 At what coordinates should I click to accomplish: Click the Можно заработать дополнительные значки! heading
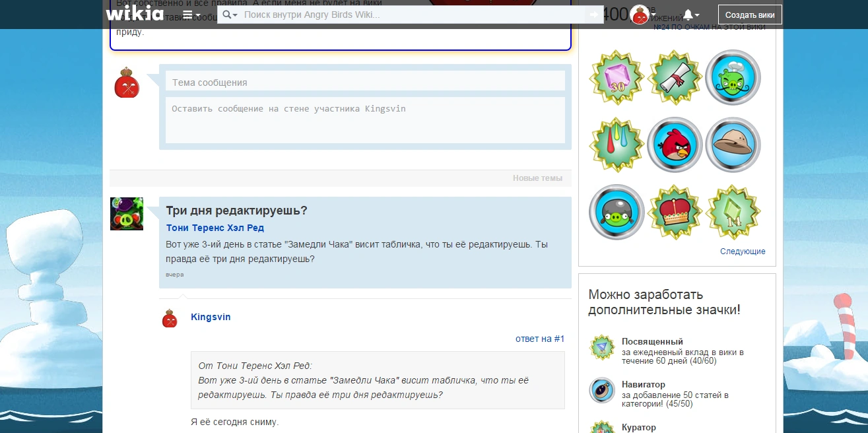(x=664, y=302)
